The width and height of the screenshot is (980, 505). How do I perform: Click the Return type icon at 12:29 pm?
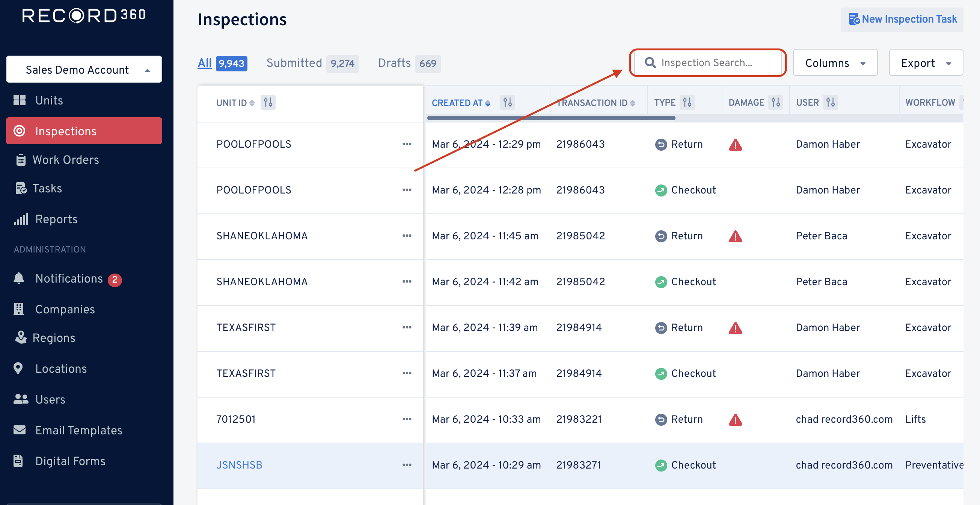point(661,145)
